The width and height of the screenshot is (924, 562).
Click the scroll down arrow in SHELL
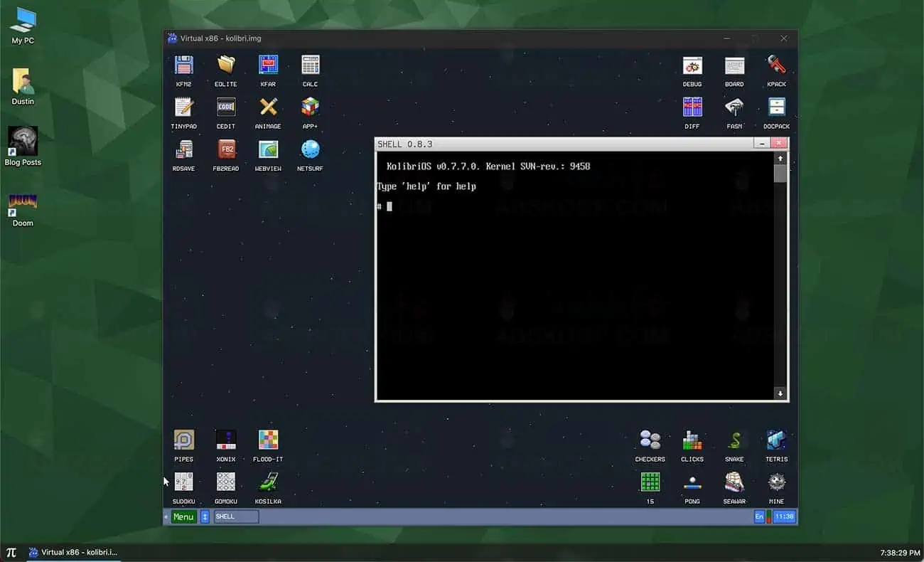coord(780,393)
